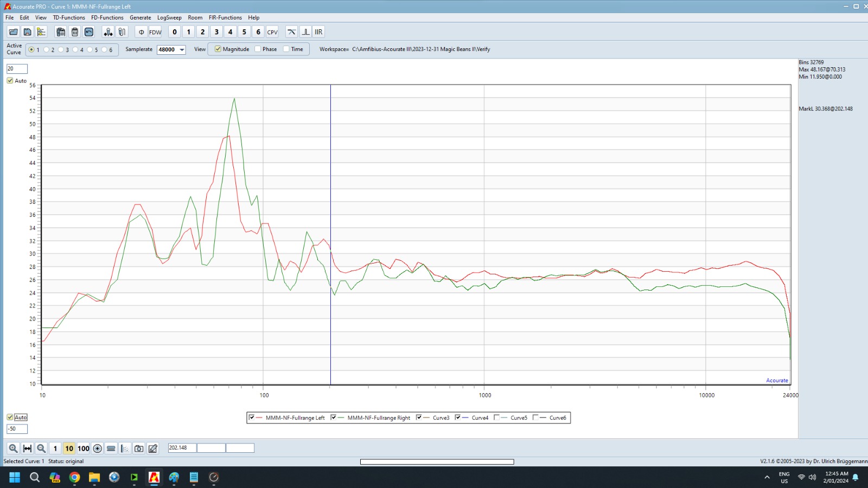Open Google Chrome from the taskbar

pyautogui.click(x=74, y=477)
